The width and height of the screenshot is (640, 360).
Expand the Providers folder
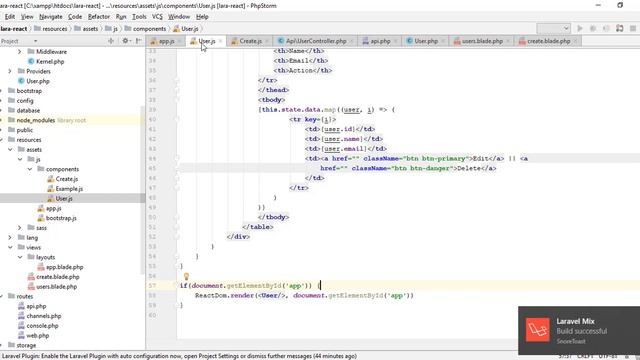10,71
